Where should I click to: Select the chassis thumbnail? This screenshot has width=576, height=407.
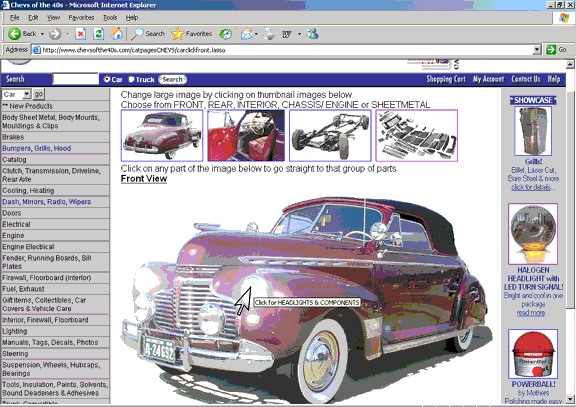coord(330,136)
